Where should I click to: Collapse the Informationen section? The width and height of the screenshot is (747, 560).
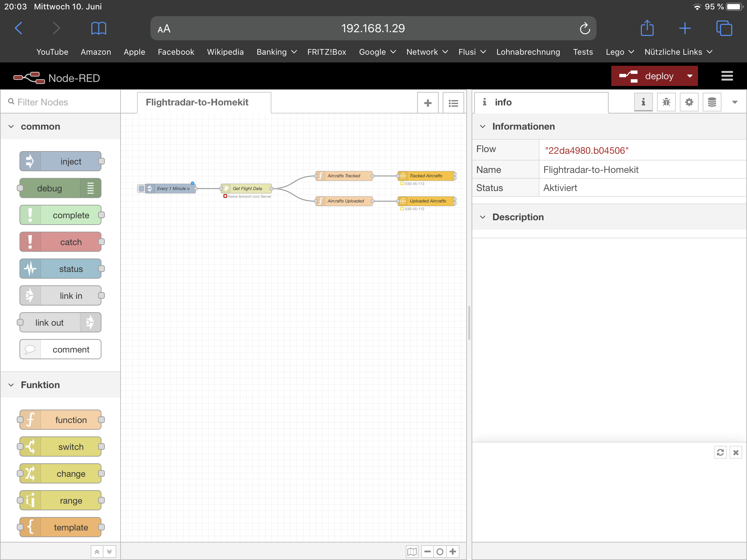pyautogui.click(x=483, y=127)
